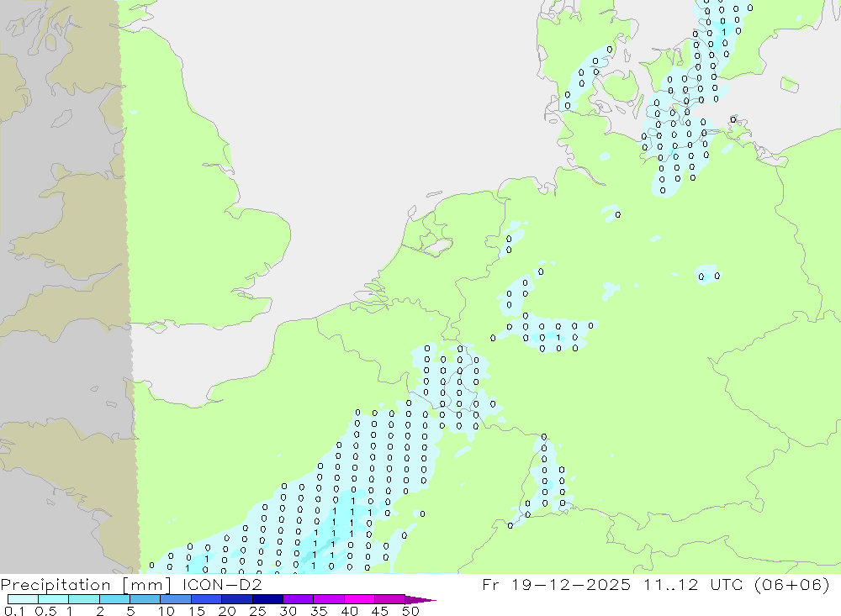Click the 45–50 mm legend color swatch

pos(390,599)
